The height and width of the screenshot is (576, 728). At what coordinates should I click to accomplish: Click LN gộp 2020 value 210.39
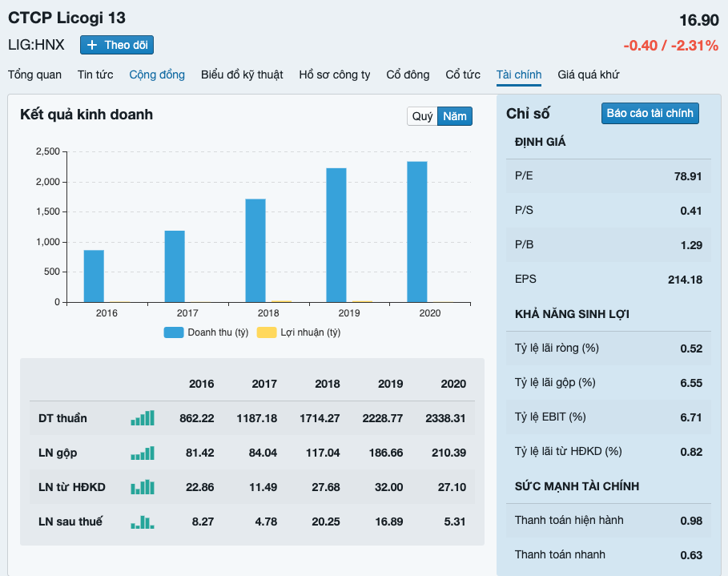point(448,453)
